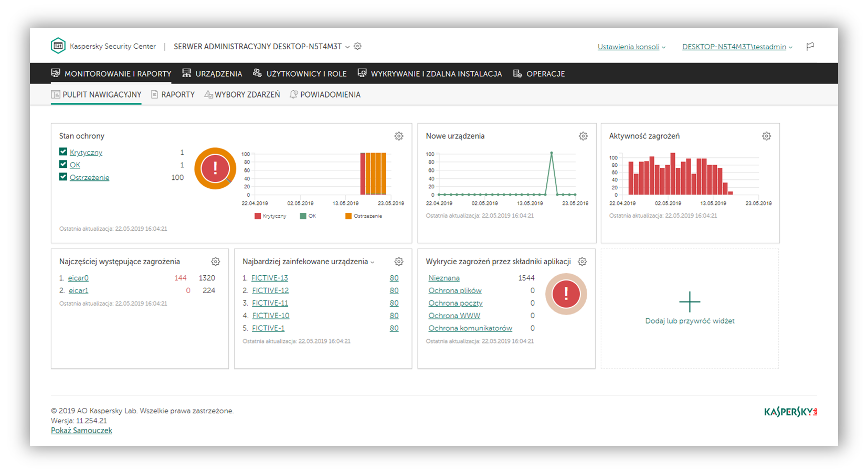This screenshot has height=474, width=868.
Task: Click the orange bars in Stan ochrony chart
Action: (x=376, y=174)
